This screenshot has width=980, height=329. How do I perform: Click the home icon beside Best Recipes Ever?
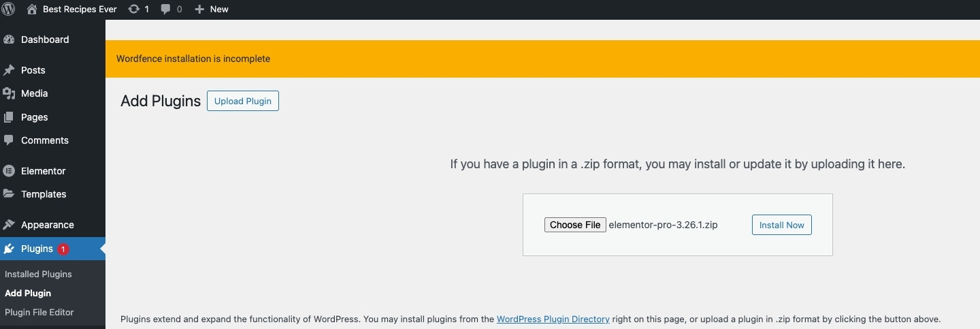pos(32,10)
